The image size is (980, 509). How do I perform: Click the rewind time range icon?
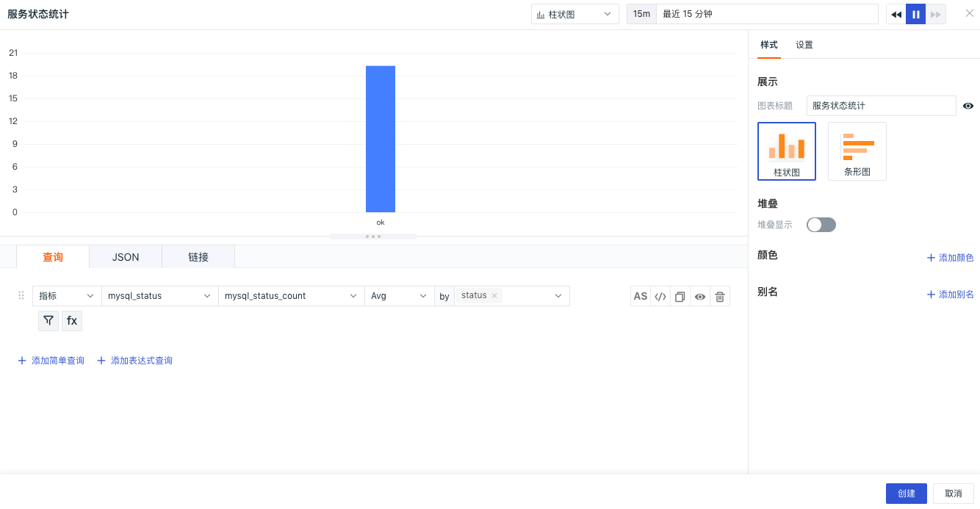tap(896, 14)
